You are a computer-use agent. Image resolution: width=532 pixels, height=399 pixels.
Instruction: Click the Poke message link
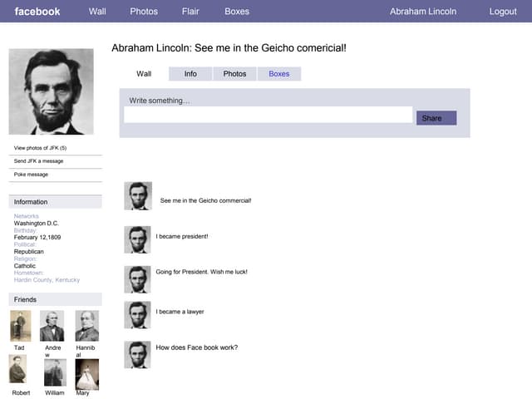point(31,175)
